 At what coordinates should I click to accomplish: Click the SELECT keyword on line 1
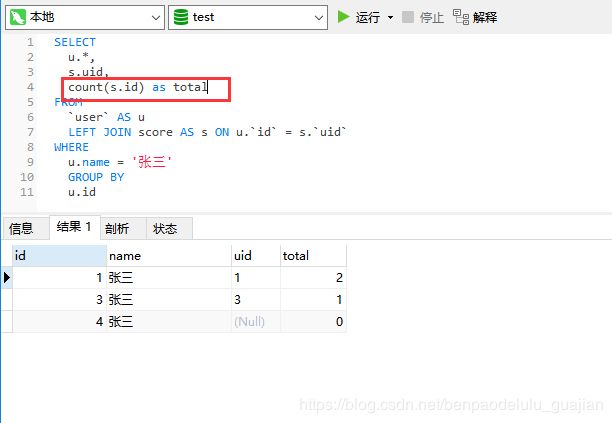click(x=75, y=42)
